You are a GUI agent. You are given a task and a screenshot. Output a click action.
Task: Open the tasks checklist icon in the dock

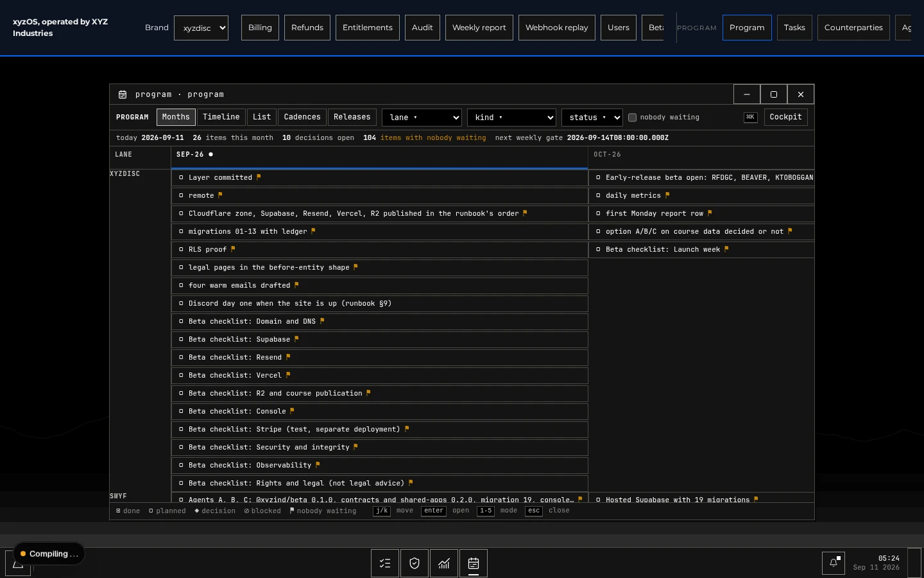pos(385,563)
